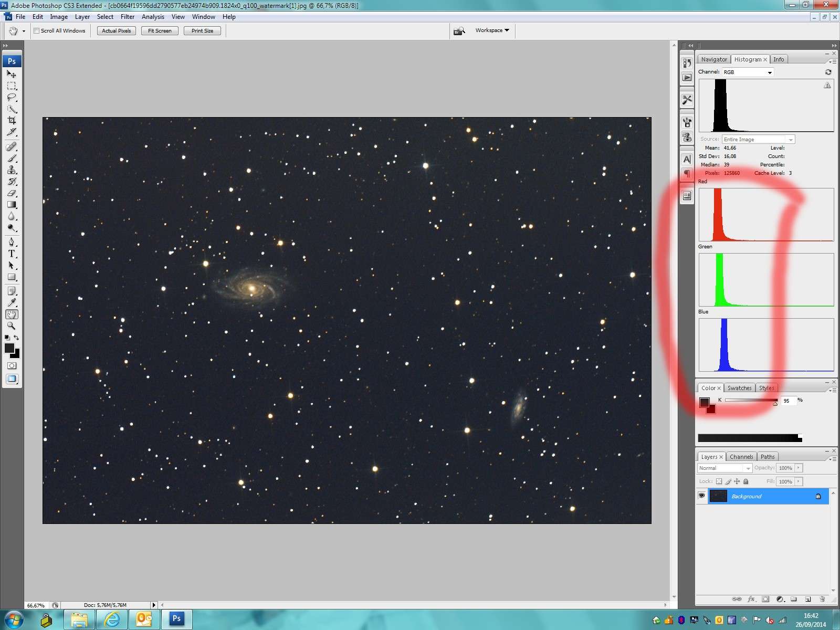Hide the Background layer visibility eye
The image size is (840, 630).
coord(701,496)
